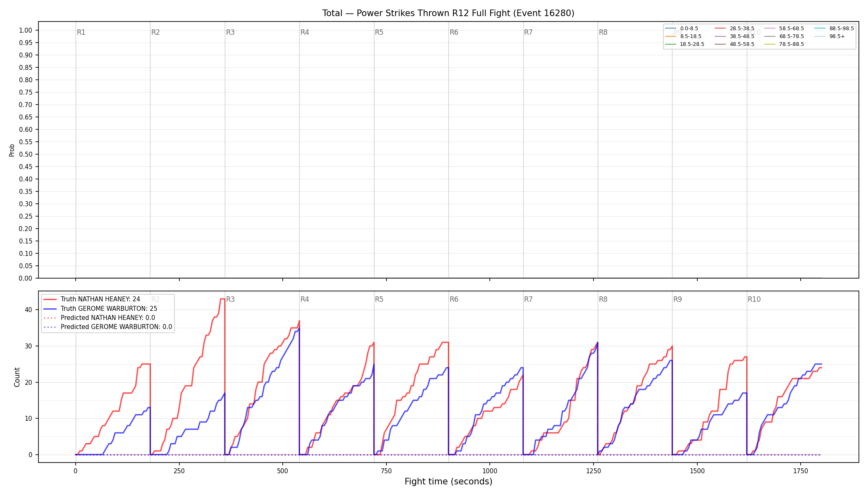The width and height of the screenshot is (868, 496).
Task: Click the 1.00 tick on Prob axis
Action: coord(26,30)
